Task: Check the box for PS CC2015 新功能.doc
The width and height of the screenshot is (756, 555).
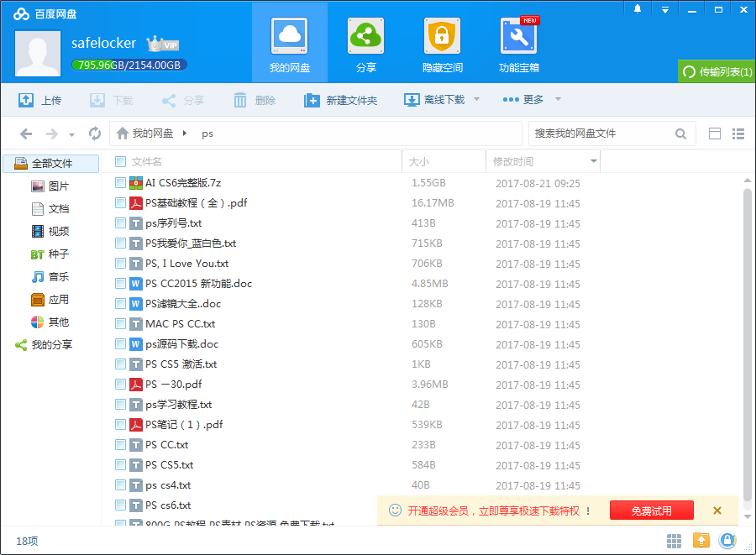Action: click(120, 283)
